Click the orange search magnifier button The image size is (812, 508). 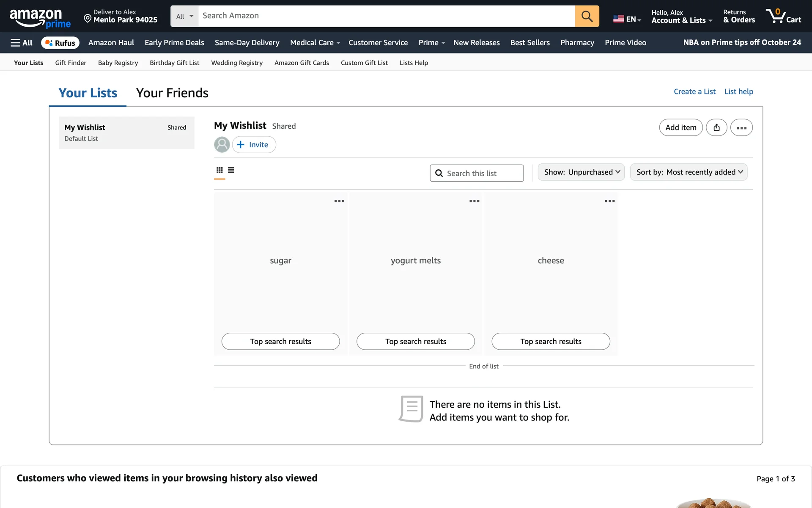(587, 16)
